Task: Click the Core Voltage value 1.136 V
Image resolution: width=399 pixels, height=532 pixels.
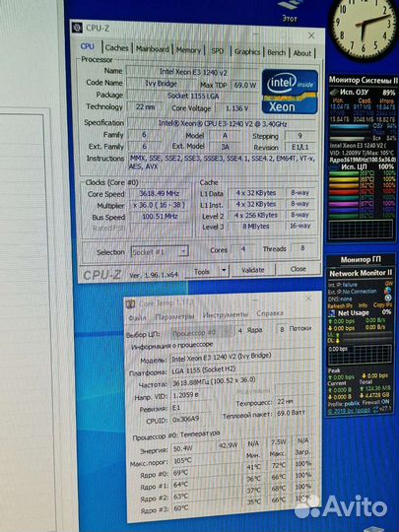Action: click(x=236, y=108)
